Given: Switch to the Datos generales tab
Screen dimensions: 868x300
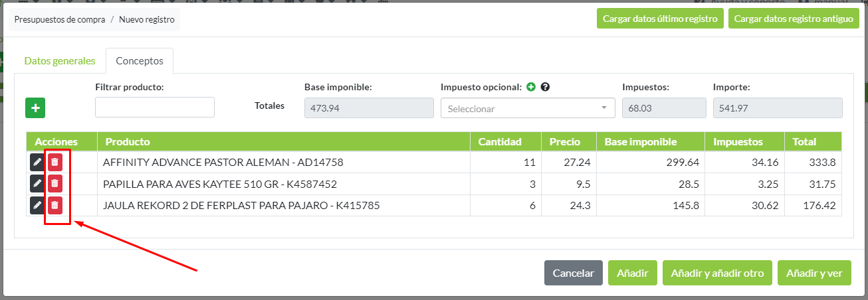Looking at the screenshot, I should click(60, 61).
